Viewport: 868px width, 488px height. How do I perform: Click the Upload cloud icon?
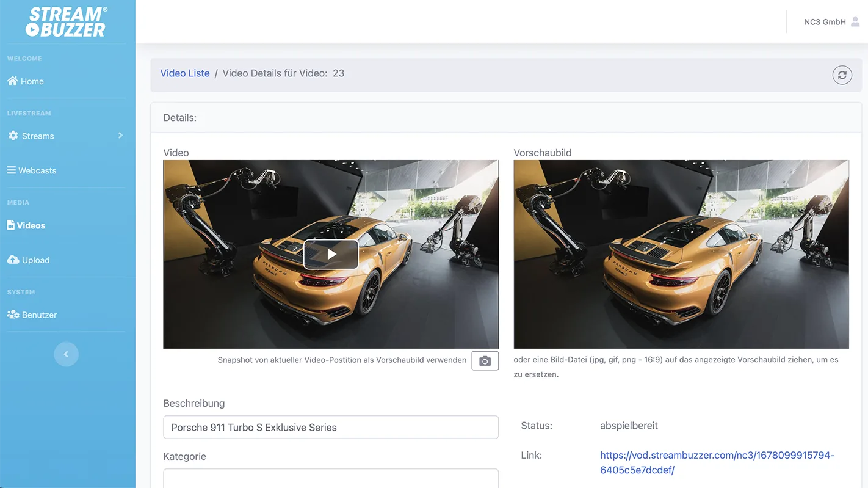point(13,260)
